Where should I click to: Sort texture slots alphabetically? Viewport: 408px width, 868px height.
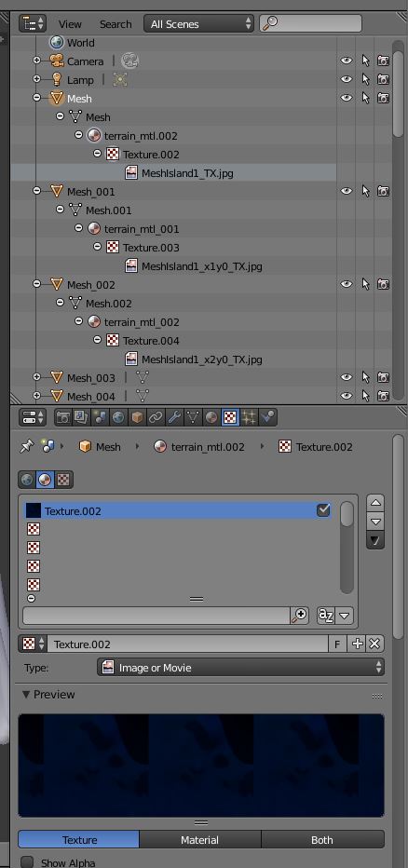pos(325,615)
